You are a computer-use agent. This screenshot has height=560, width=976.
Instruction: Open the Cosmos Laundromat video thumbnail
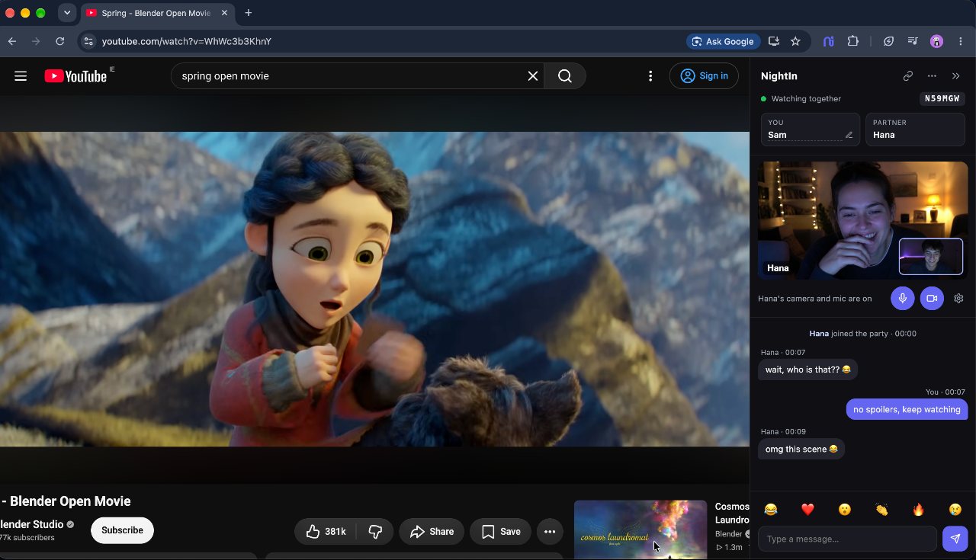[640, 530]
